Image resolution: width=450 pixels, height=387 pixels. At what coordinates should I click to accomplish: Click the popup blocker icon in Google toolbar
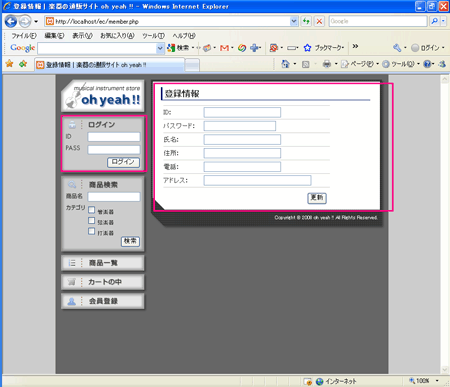tap(274, 48)
